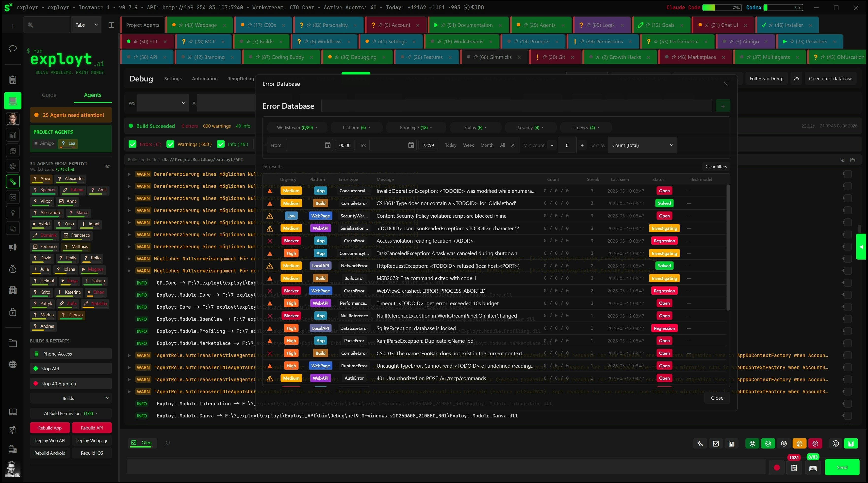This screenshot has height=483, width=868.
Task: Click the split-view layout icon beside Tabs
Action: (x=111, y=25)
